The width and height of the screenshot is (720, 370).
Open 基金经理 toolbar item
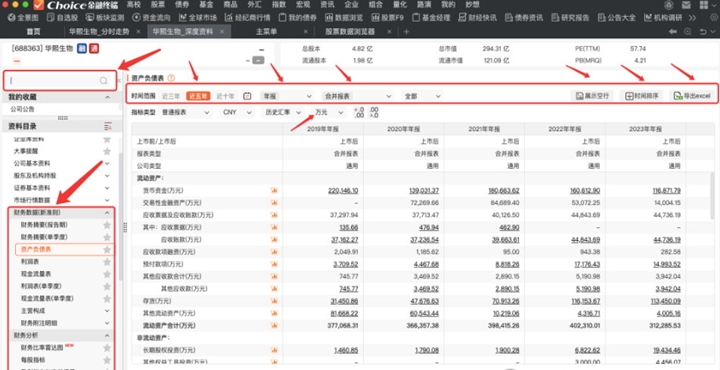pos(431,18)
